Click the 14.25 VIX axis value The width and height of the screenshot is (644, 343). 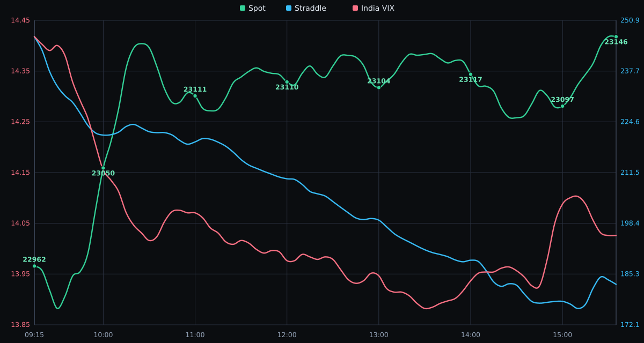[20, 122]
